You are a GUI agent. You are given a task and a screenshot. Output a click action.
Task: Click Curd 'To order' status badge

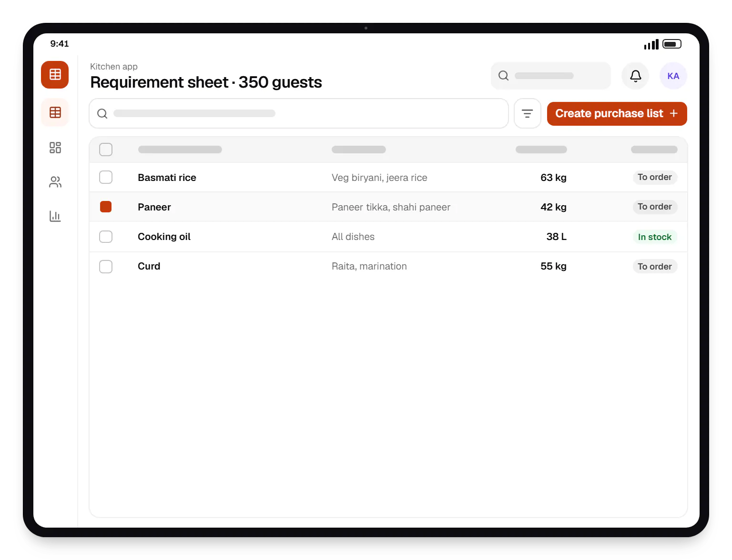655,266
